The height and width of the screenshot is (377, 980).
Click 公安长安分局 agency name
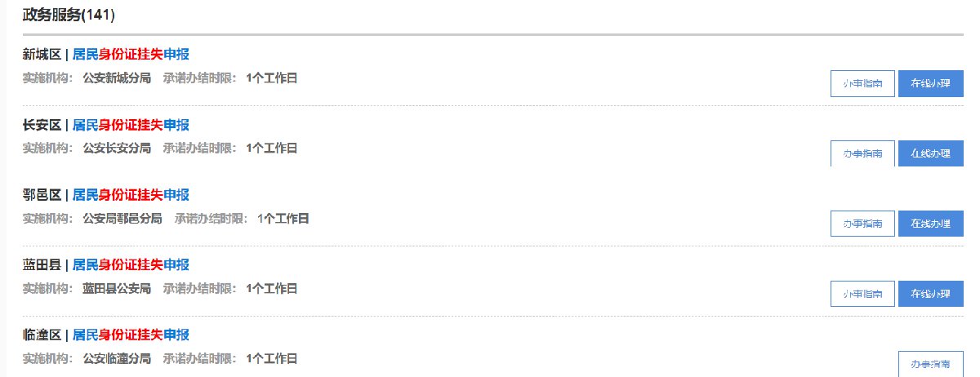[x=117, y=149]
